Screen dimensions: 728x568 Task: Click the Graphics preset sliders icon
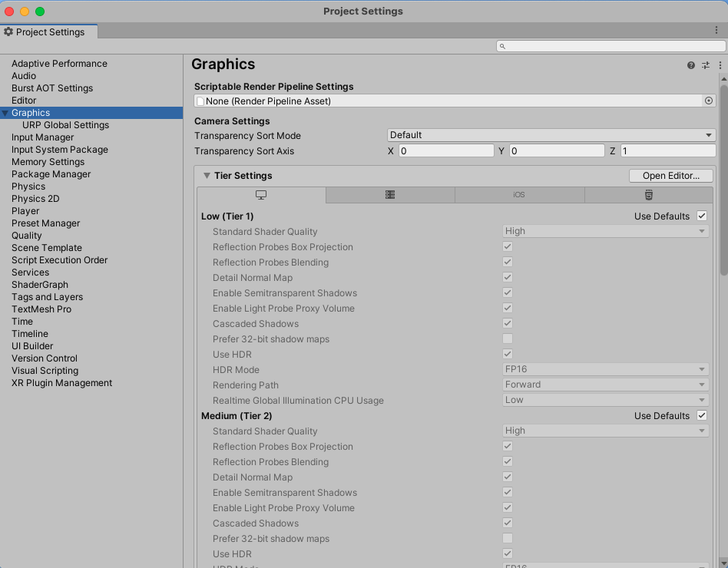click(x=706, y=65)
